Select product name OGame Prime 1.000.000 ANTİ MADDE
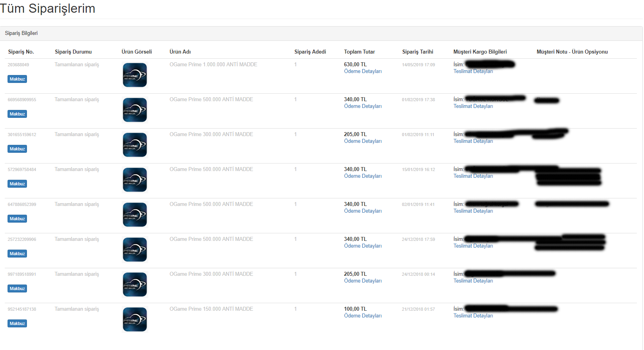Screen dimensions: 644x350 pyautogui.click(x=213, y=65)
